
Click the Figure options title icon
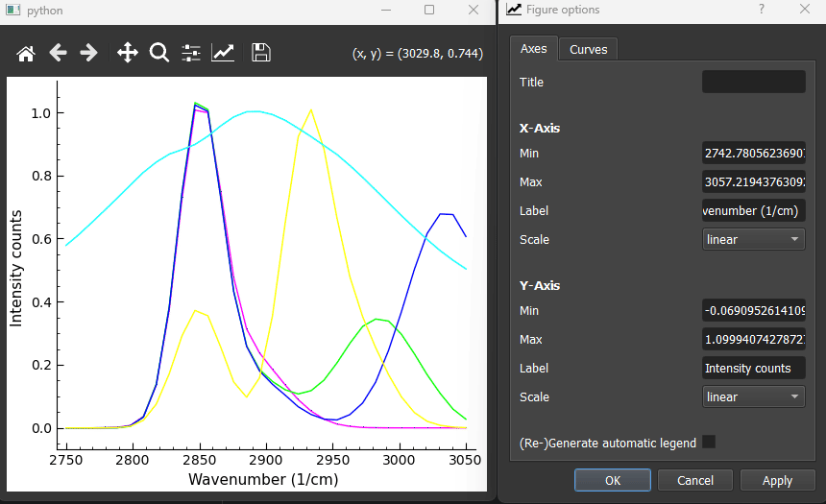(514, 10)
